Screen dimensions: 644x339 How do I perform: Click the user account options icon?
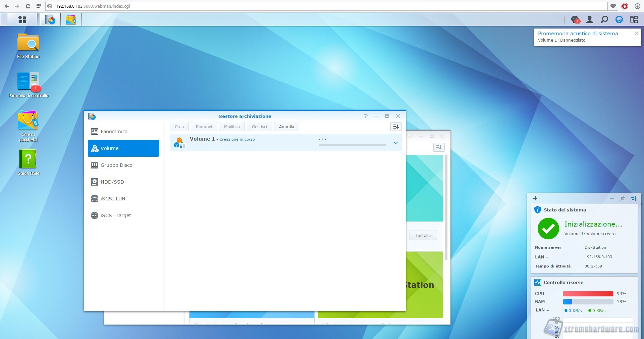[x=589, y=19]
